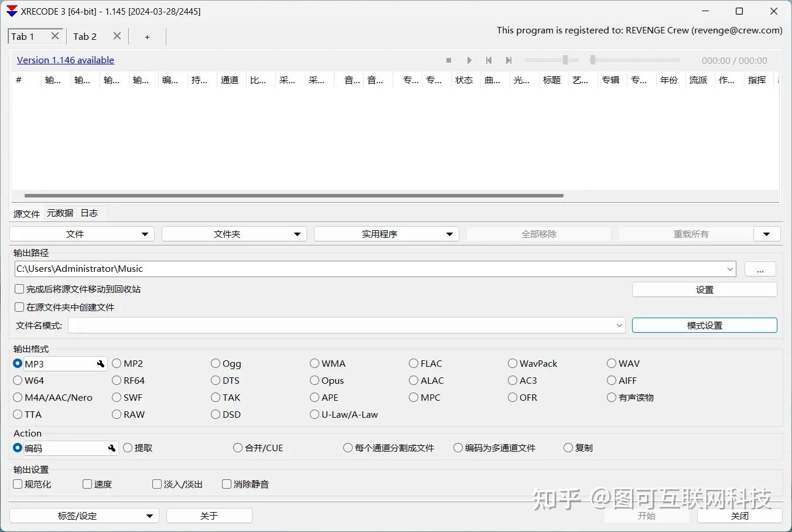Screen dimensions: 792x532
Task: Click the browse button beside the output path
Action: 760,269
